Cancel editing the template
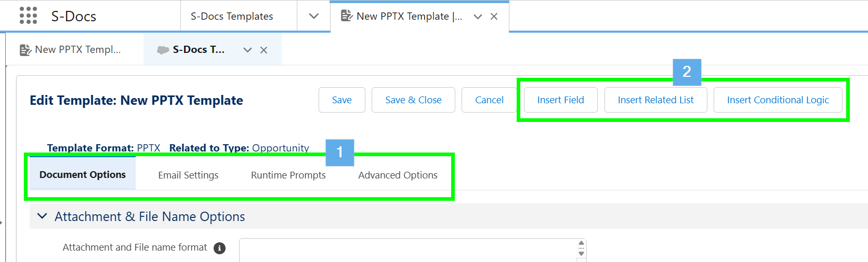868x262 pixels. pyautogui.click(x=489, y=100)
